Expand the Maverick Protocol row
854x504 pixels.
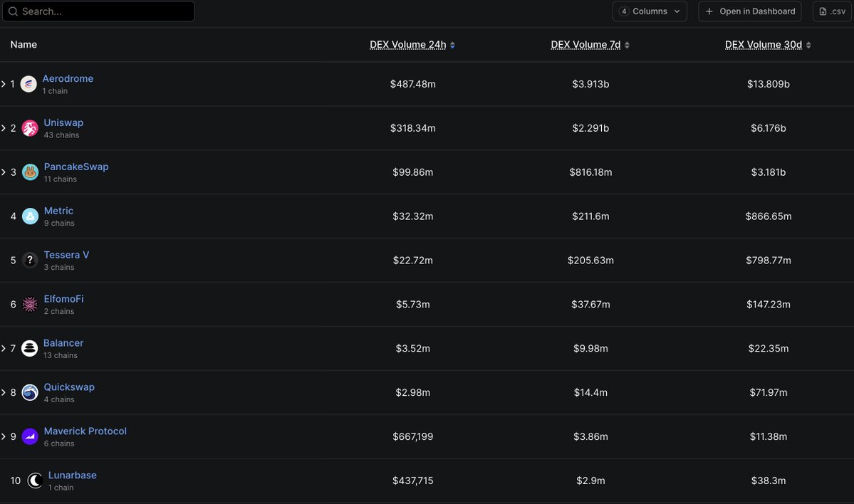click(4, 436)
